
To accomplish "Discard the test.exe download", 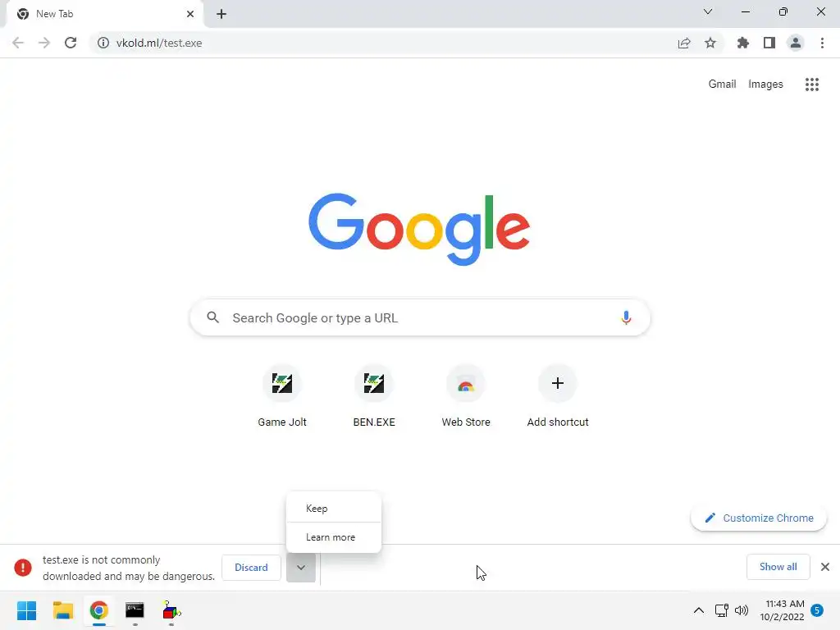I will (251, 568).
